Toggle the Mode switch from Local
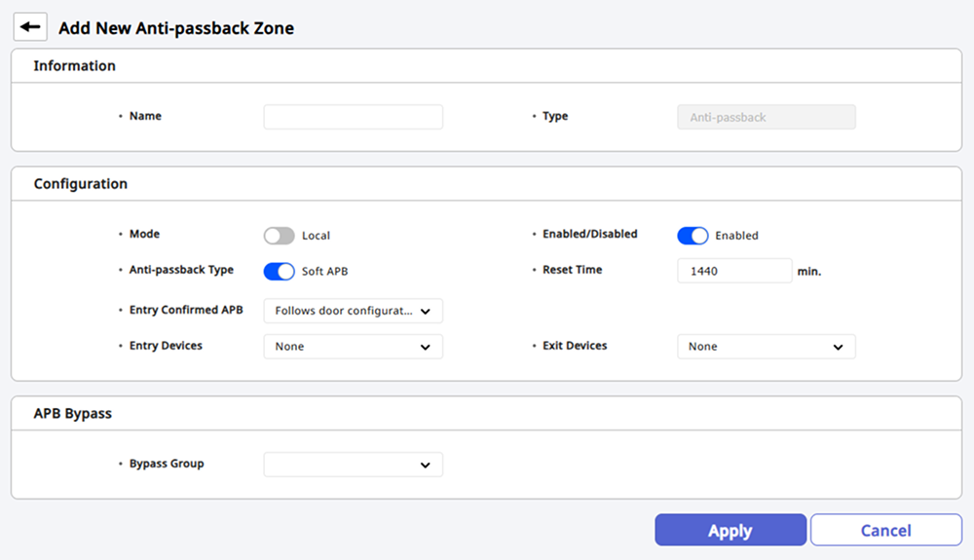Screen dimensions: 974x560 (279, 236)
